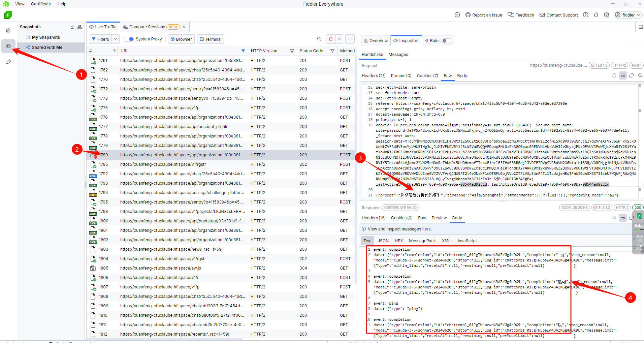The width and height of the screenshot is (644, 343).
Task: Open the Home view in the left sidebar
Action: (8, 30)
